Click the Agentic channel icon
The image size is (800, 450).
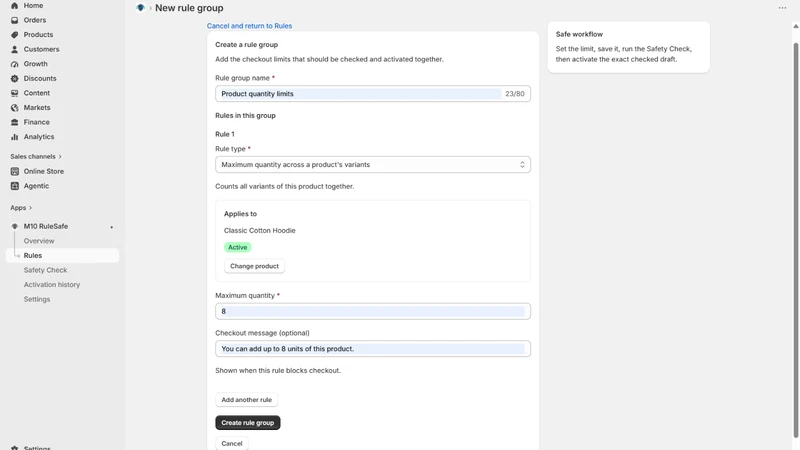pyautogui.click(x=14, y=186)
